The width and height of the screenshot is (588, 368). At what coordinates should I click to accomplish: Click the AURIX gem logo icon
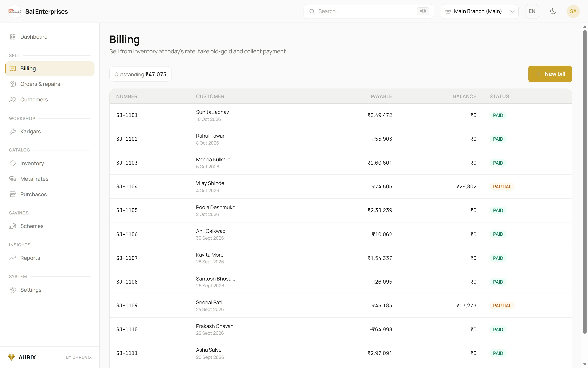coord(11,357)
